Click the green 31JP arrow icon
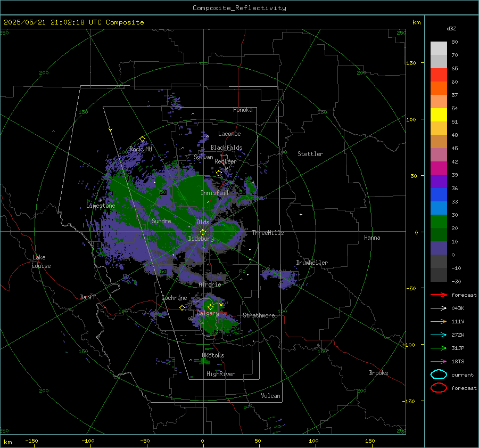Image resolution: width=479 pixels, height=448 pixels. click(x=439, y=348)
